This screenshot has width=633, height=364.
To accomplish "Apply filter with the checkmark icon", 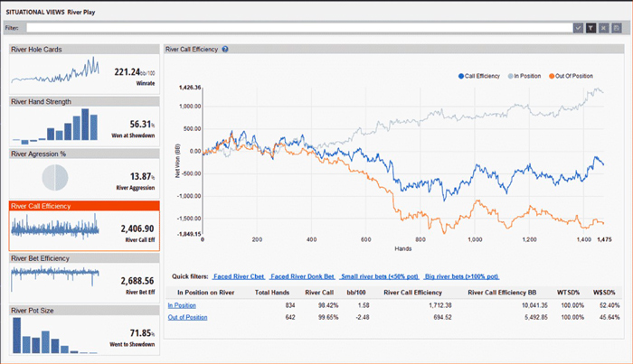I will click(578, 28).
